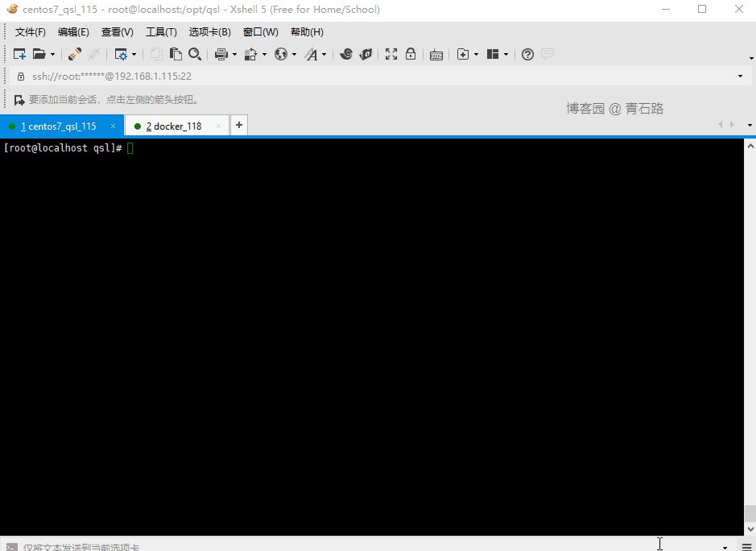This screenshot has height=551, width=756.
Task: Open the 查看(V) menu
Action: click(118, 32)
